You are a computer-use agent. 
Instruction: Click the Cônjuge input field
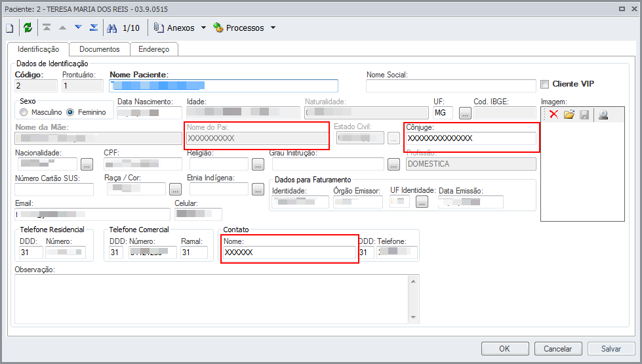tap(471, 138)
